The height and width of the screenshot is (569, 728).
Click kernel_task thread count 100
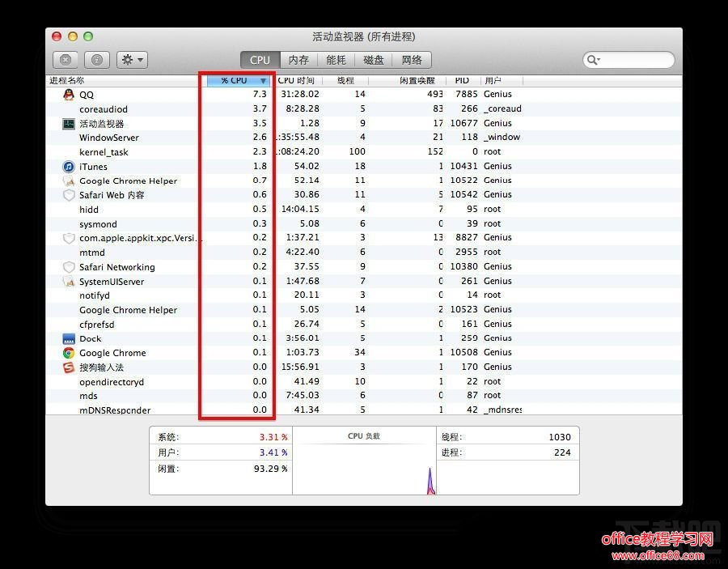(357, 152)
